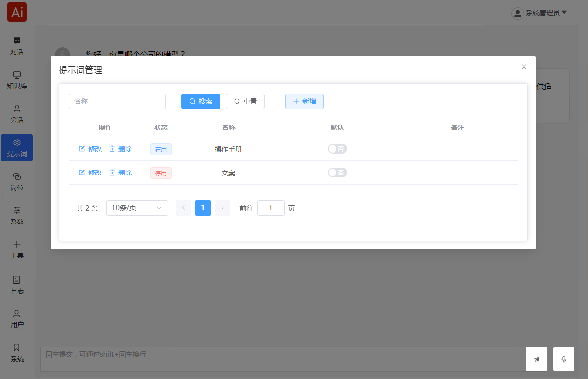
Task: Select 岗位 in the sidebar menu
Action: coord(17,182)
